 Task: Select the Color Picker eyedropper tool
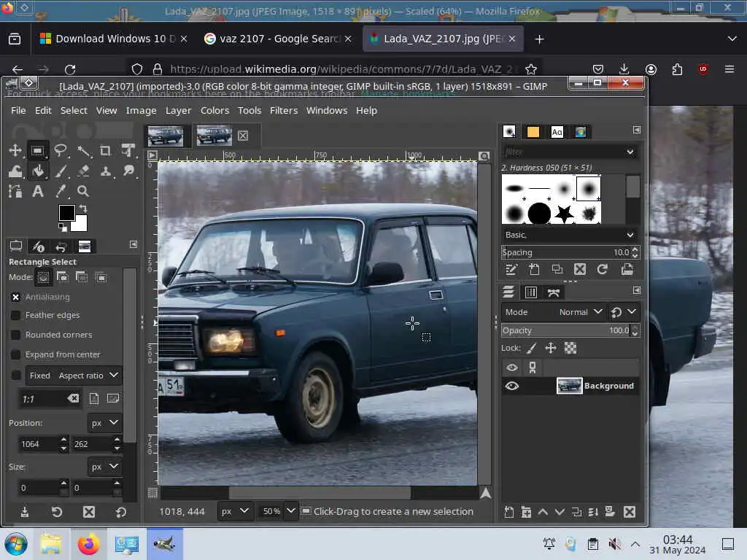61,191
